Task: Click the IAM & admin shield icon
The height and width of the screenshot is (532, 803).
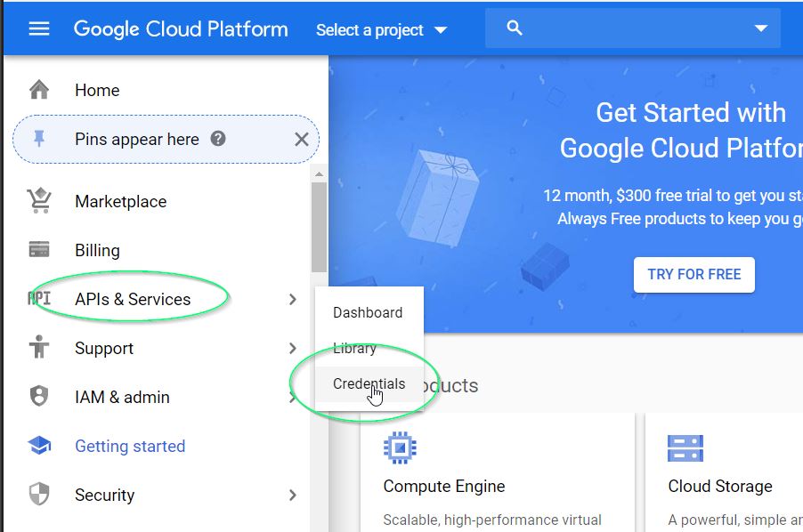Action: coord(39,396)
